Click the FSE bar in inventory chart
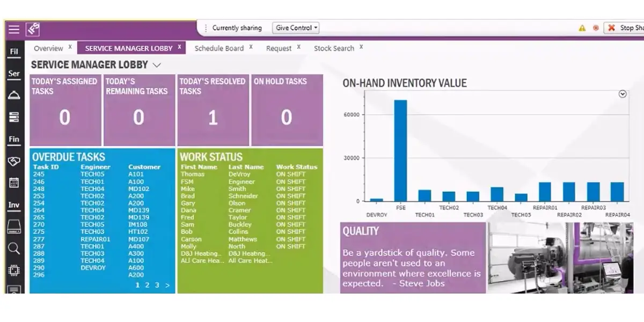644x322 pixels. point(400,151)
